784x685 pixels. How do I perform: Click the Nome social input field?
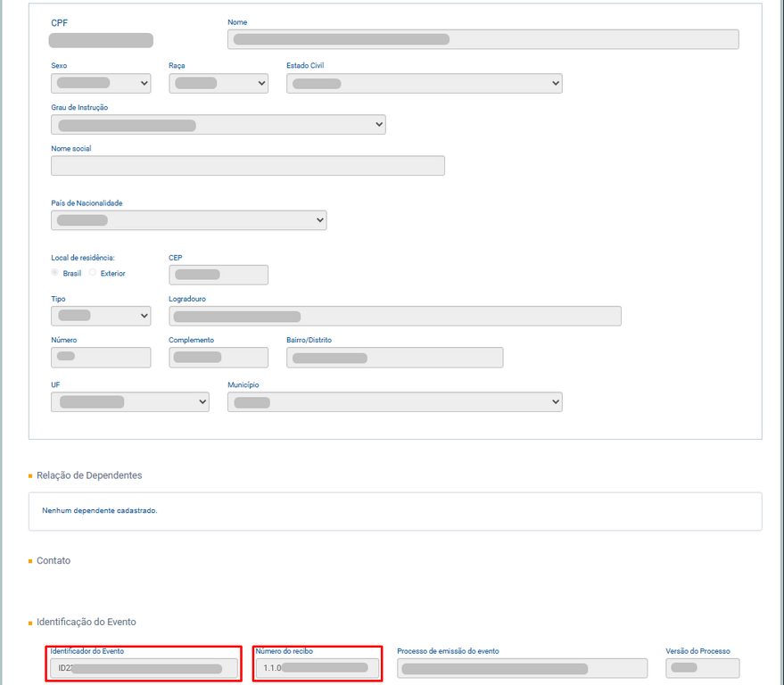point(247,166)
